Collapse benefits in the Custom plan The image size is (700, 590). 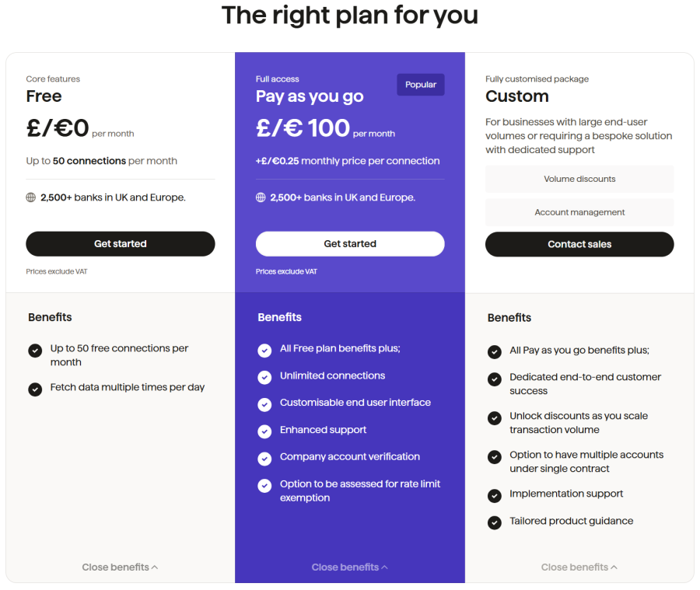[579, 567]
